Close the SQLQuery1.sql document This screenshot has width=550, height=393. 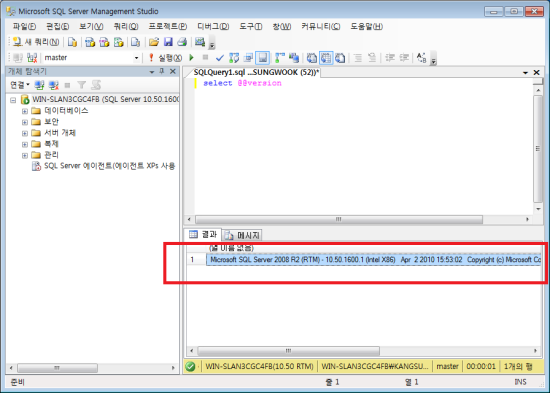click(536, 72)
